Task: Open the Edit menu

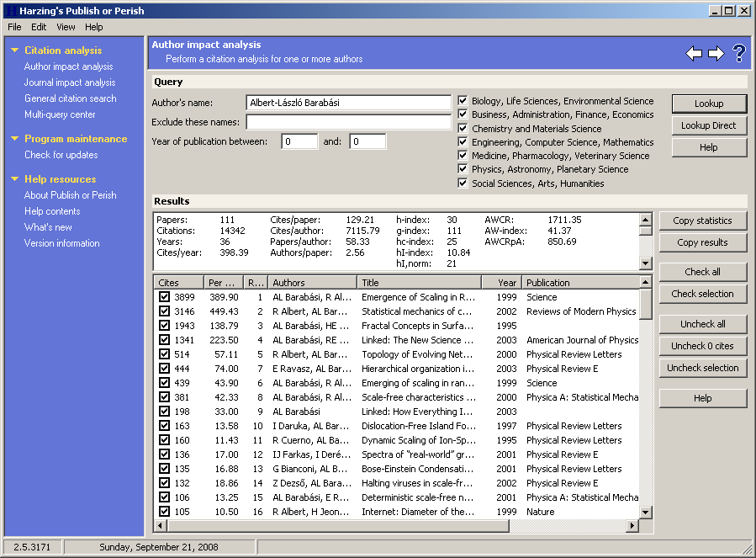Action: 39,27
